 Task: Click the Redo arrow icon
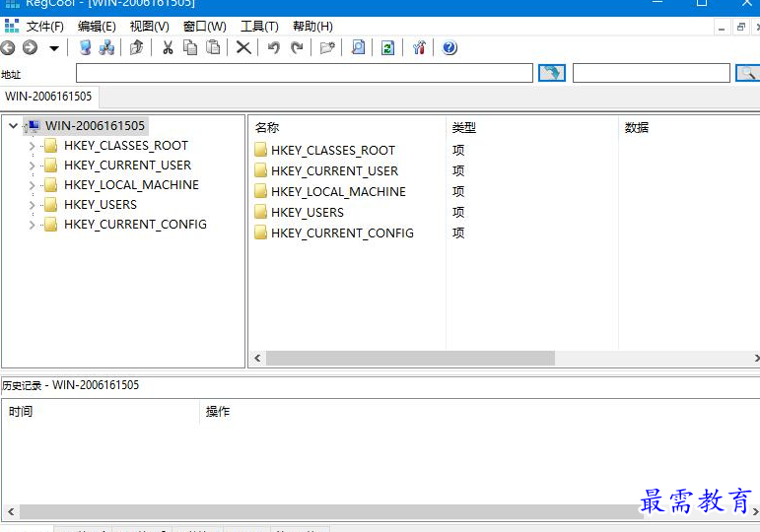point(297,47)
